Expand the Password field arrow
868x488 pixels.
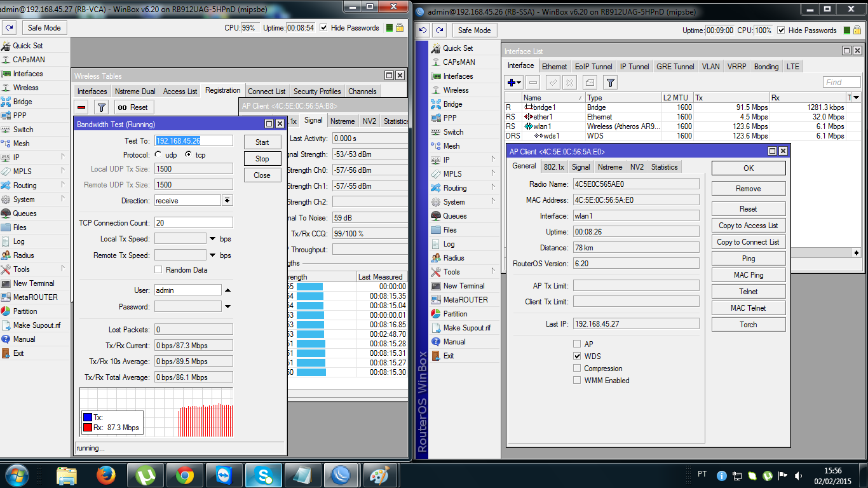tap(227, 306)
